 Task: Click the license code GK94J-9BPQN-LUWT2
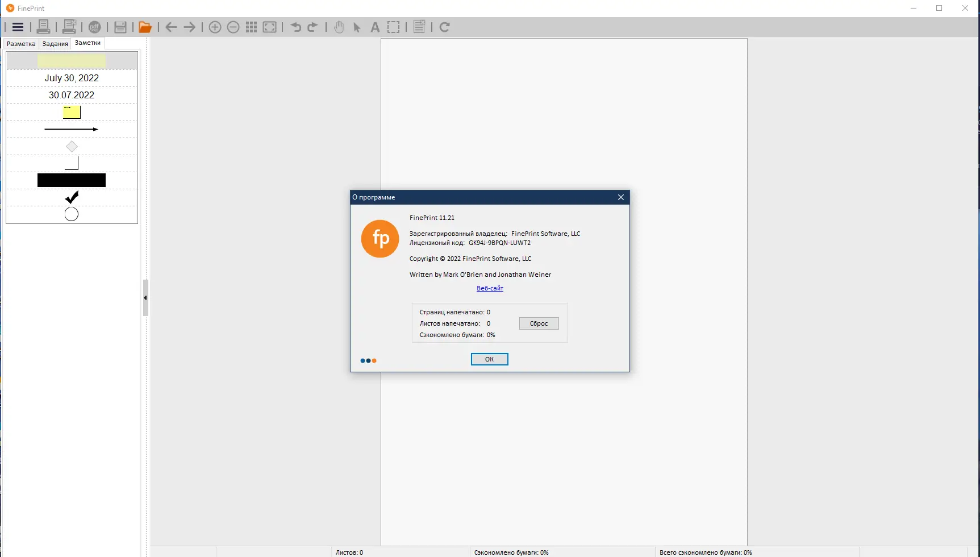point(499,243)
